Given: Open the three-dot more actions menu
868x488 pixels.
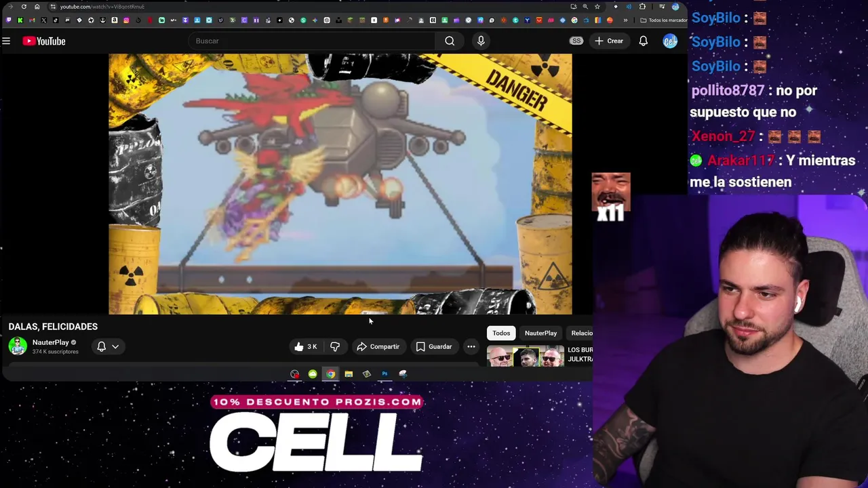Looking at the screenshot, I should tap(471, 346).
